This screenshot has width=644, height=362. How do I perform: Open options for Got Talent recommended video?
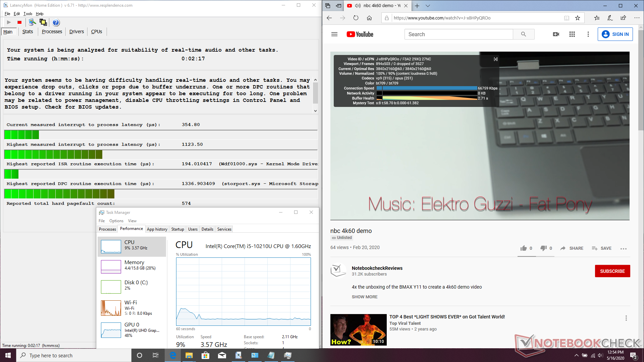coord(626,318)
